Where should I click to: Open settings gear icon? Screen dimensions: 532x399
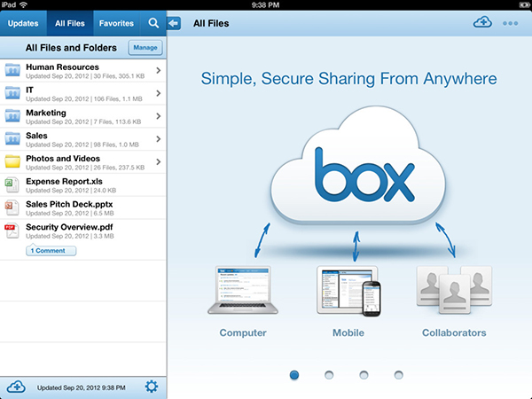(x=152, y=387)
